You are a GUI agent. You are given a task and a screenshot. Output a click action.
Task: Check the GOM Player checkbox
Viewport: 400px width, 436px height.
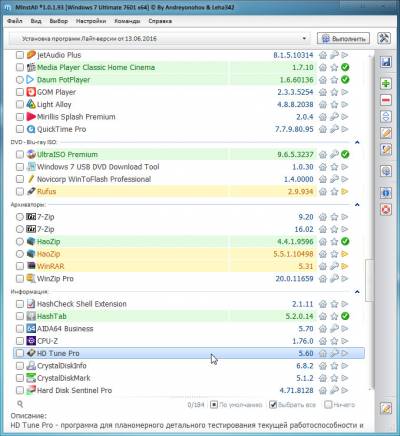coord(20,92)
